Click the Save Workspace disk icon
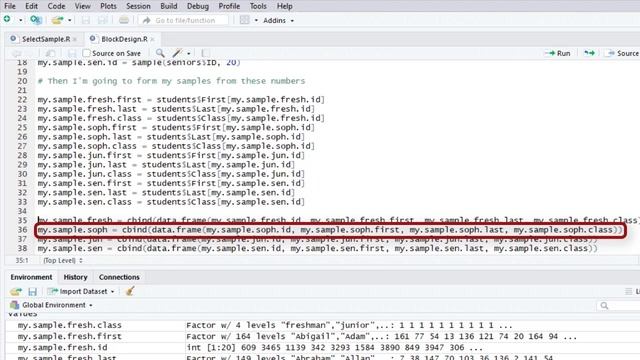The image size is (640, 360). (x=32, y=291)
